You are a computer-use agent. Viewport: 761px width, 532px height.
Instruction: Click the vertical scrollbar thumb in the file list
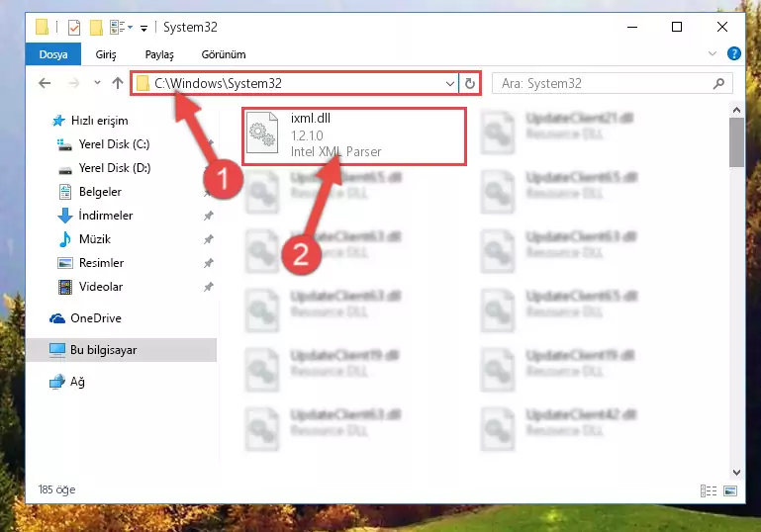pyautogui.click(x=736, y=142)
